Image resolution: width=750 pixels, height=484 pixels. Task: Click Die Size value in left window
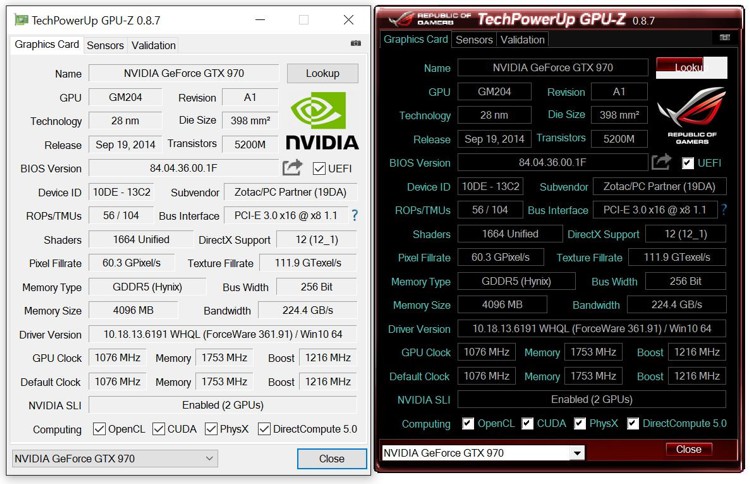click(x=250, y=121)
